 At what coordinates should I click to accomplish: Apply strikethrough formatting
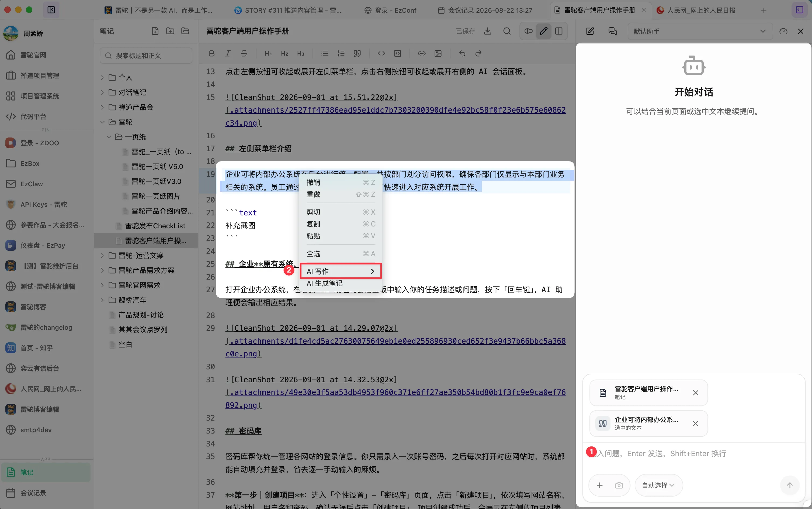244,53
